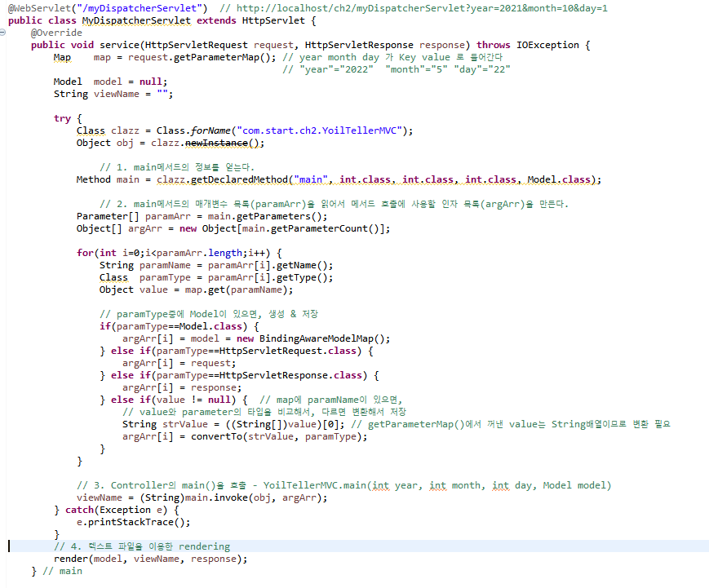Click the string "com.start.ch2.YoilTellerMVC"
The image size is (709, 588).
click(319, 130)
